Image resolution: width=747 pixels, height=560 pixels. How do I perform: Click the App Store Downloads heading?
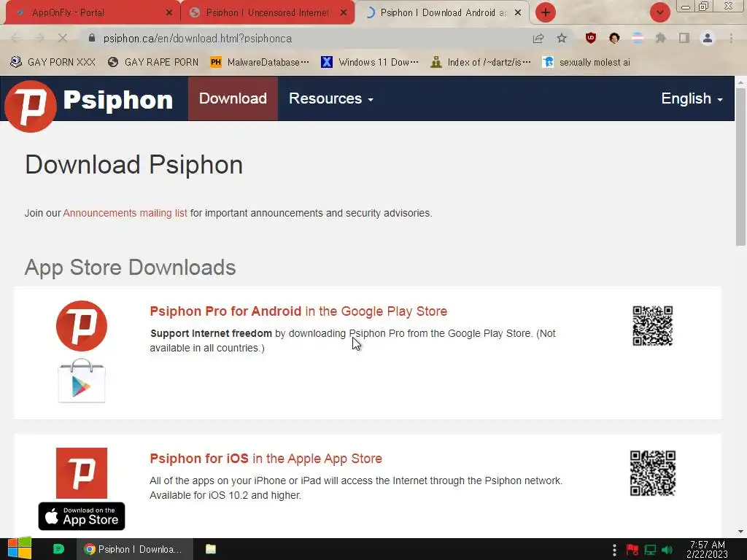130,267
